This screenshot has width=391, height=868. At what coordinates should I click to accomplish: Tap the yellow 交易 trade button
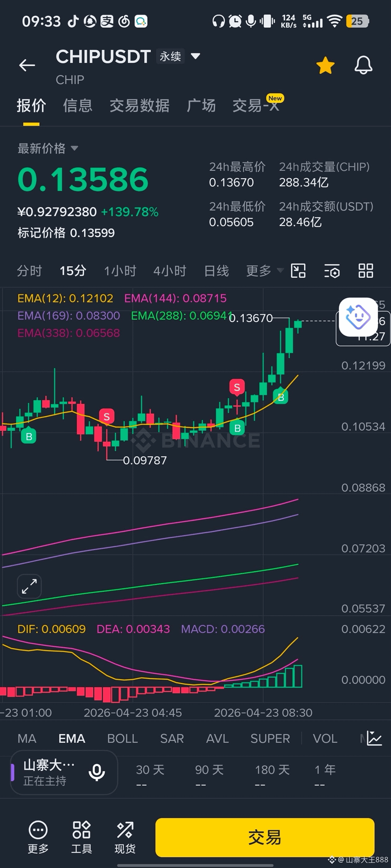point(265,837)
